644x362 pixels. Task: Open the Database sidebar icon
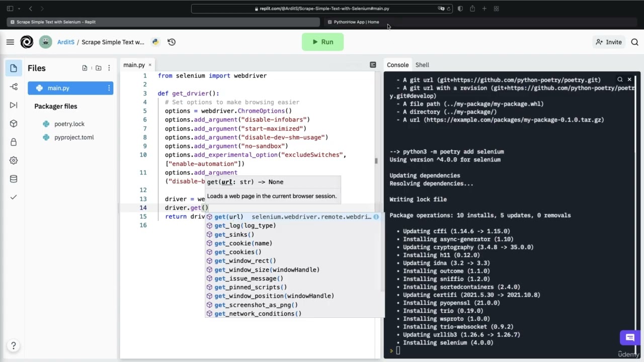pyautogui.click(x=14, y=179)
